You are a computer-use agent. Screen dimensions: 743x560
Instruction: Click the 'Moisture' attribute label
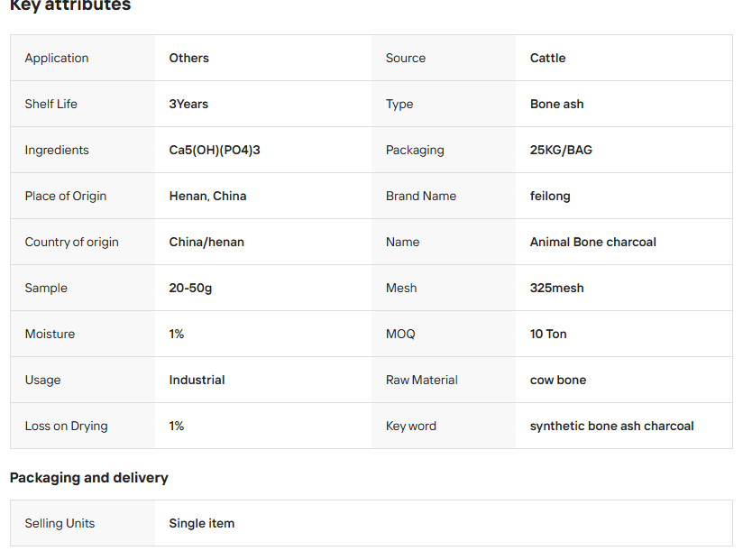[50, 334]
